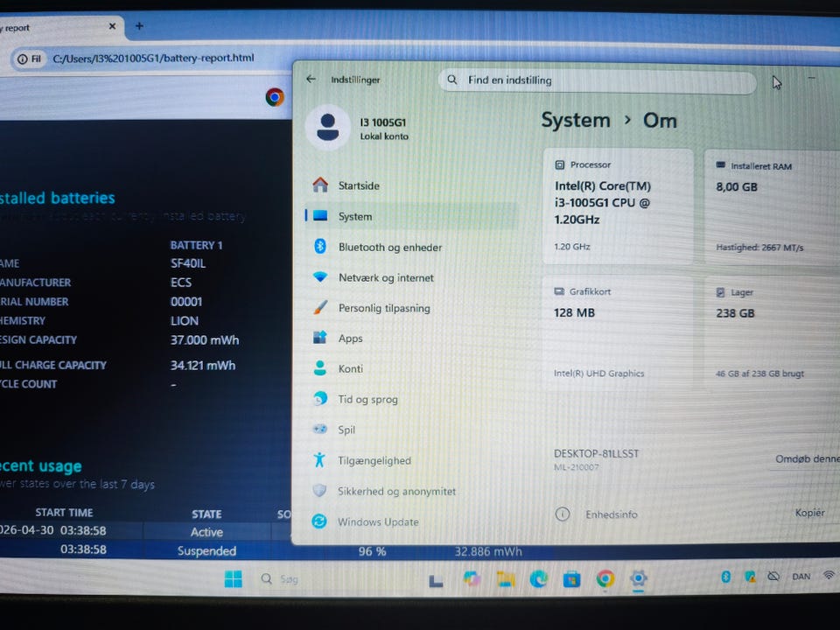
Task: Open Copilot from the taskbar
Action: 472,579
